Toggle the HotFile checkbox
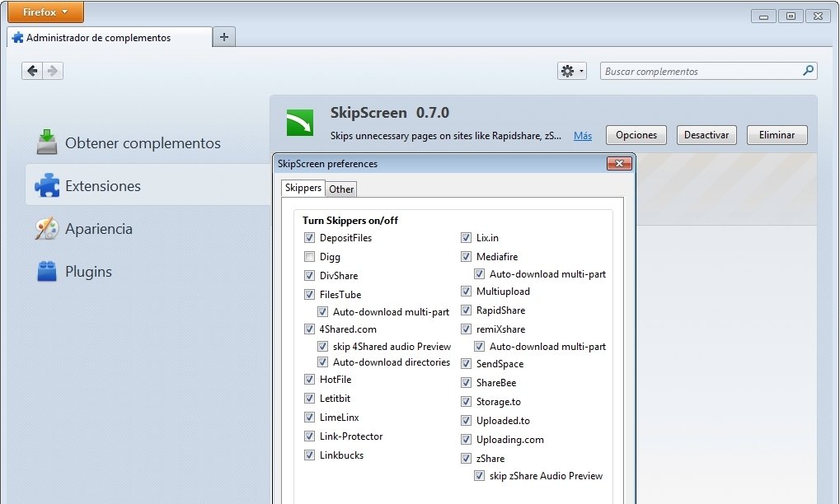 coord(309,380)
